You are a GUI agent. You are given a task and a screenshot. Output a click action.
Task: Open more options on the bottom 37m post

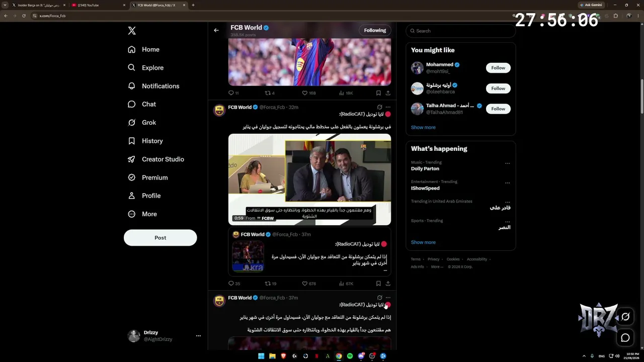pyautogui.click(x=388, y=298)
